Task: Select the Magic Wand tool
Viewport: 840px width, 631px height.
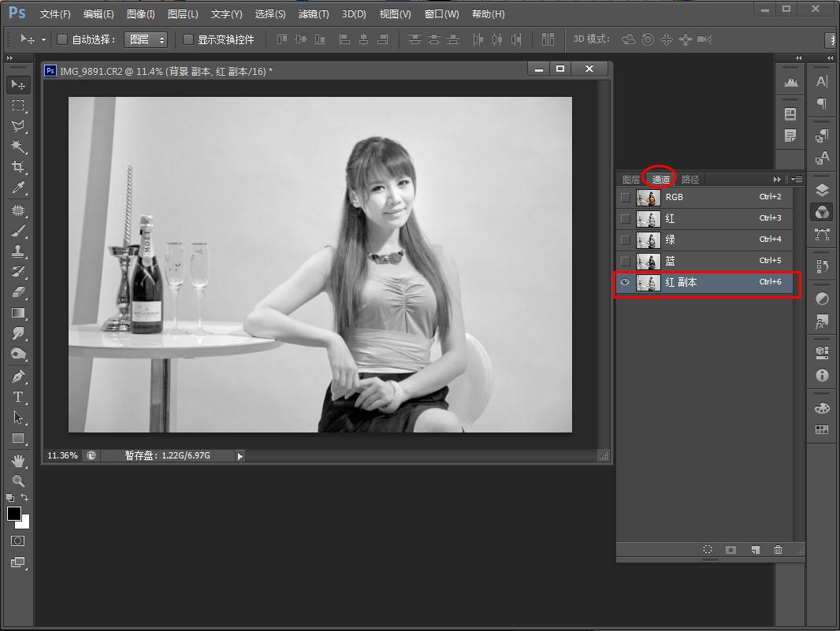Action: click(18, 147)
